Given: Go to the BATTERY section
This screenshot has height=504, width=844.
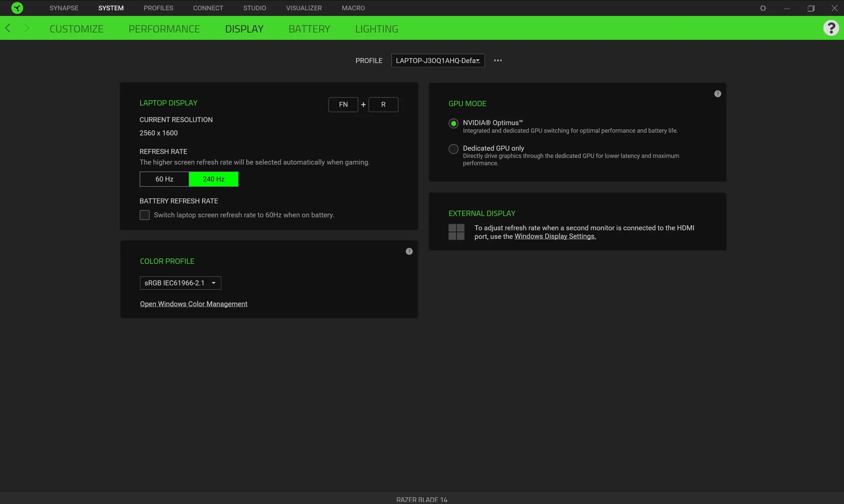Looking at the screenshot, I should point(309,29).
